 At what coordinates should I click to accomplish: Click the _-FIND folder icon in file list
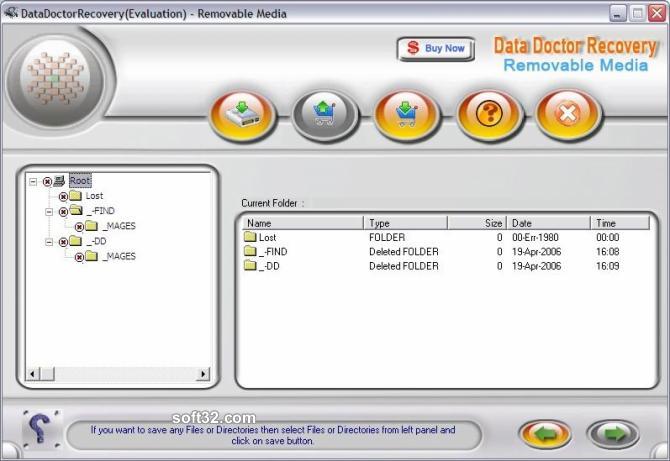click(x=250, y=251)
